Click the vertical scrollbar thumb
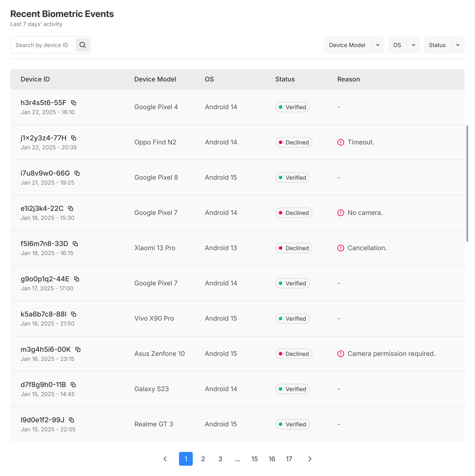 [467, 184]
